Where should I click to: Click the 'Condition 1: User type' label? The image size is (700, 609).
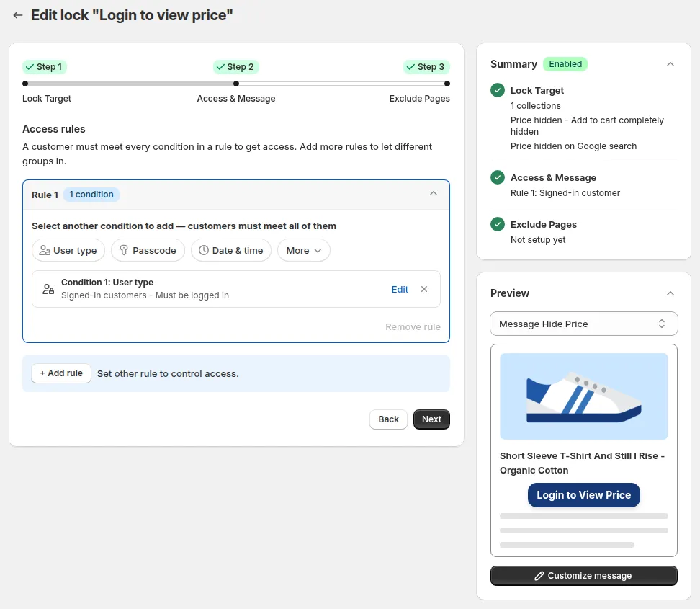pos(107,282)
